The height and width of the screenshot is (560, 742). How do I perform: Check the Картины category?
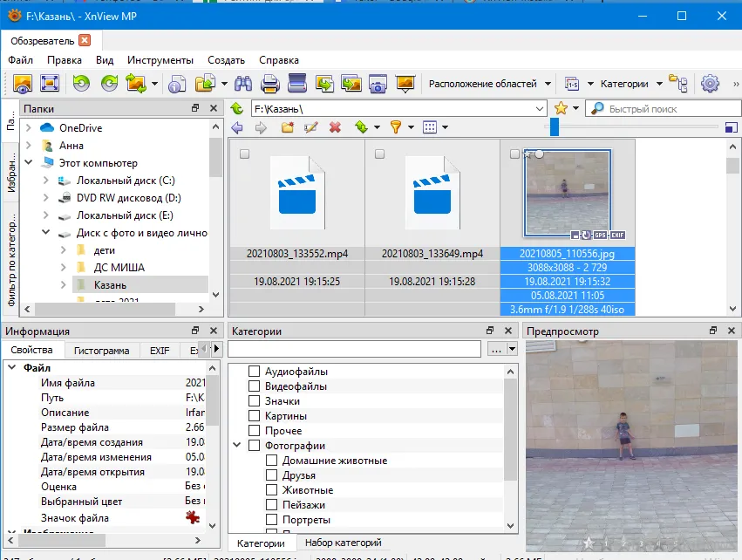[254, 415]
